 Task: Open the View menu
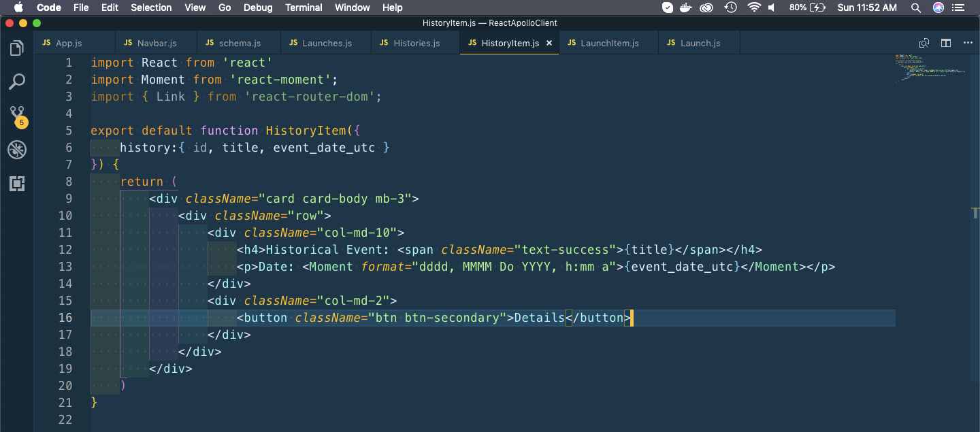coord(195,7)
